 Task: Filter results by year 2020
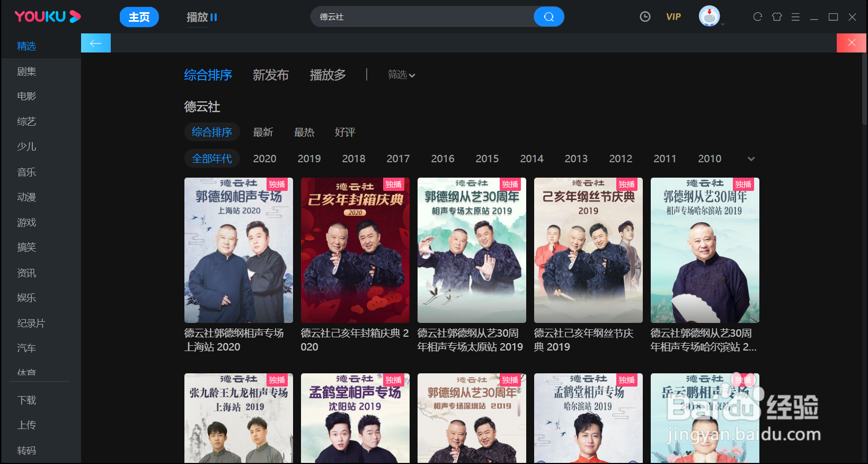point(265,159)
